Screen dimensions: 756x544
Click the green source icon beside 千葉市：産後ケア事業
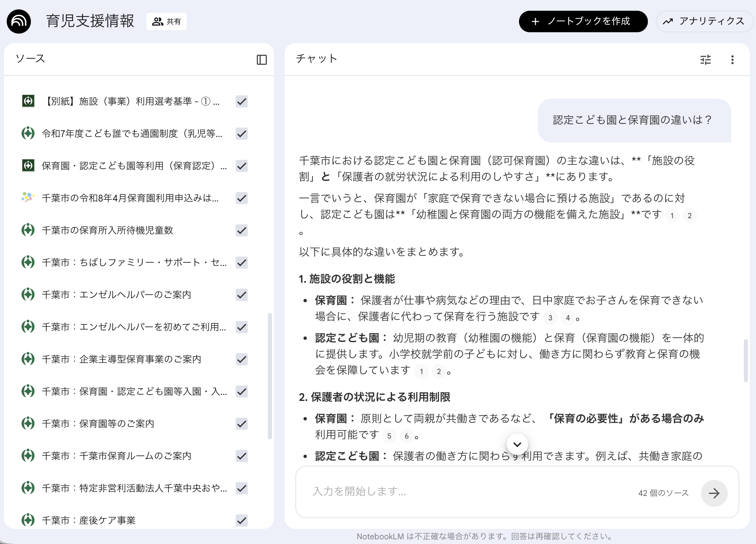(29, 520)
